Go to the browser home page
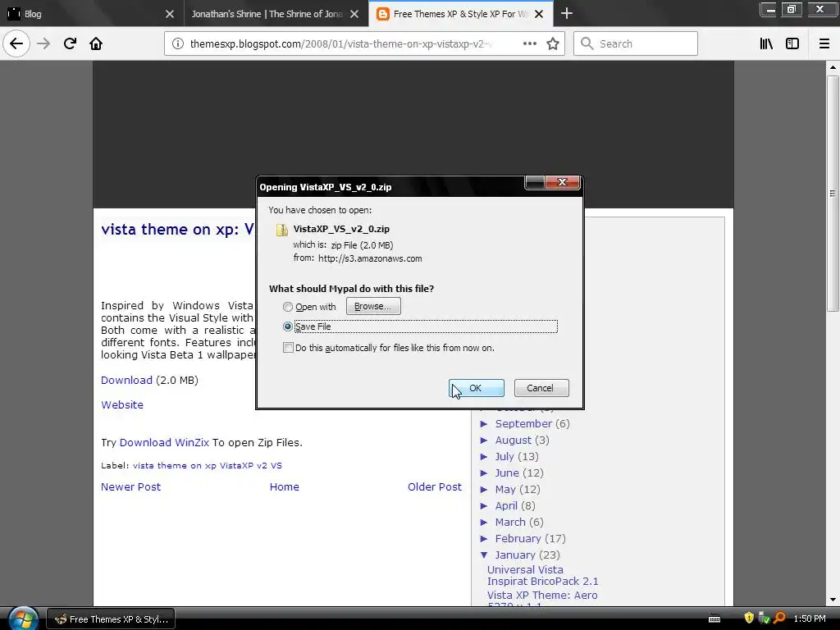 point(96,43)
